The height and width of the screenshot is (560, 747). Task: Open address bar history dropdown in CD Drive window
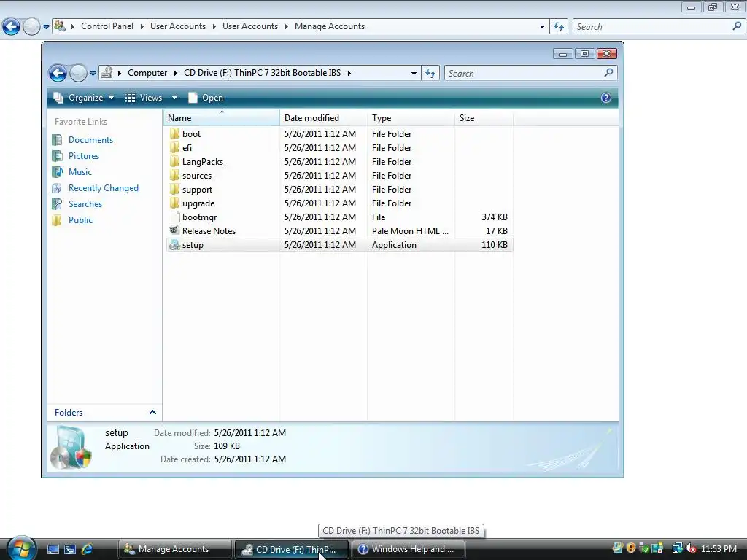coord(414,74)
